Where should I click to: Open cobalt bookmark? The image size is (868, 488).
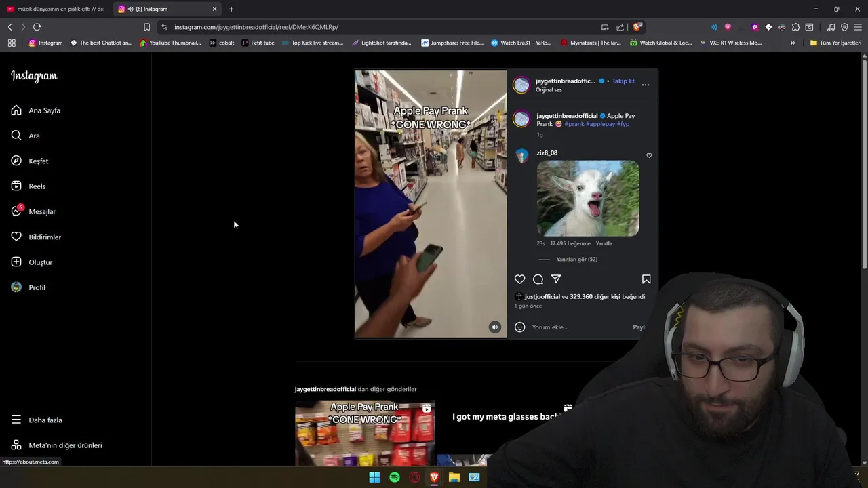click(222, 43)
